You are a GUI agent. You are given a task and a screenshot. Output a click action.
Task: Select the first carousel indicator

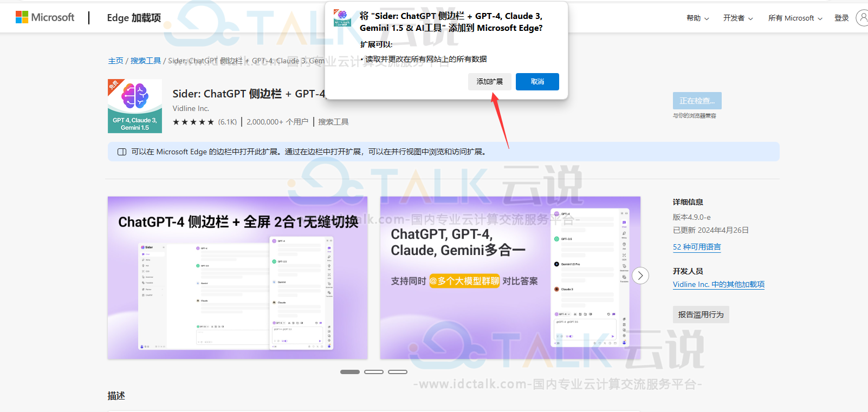pos(350,372)
